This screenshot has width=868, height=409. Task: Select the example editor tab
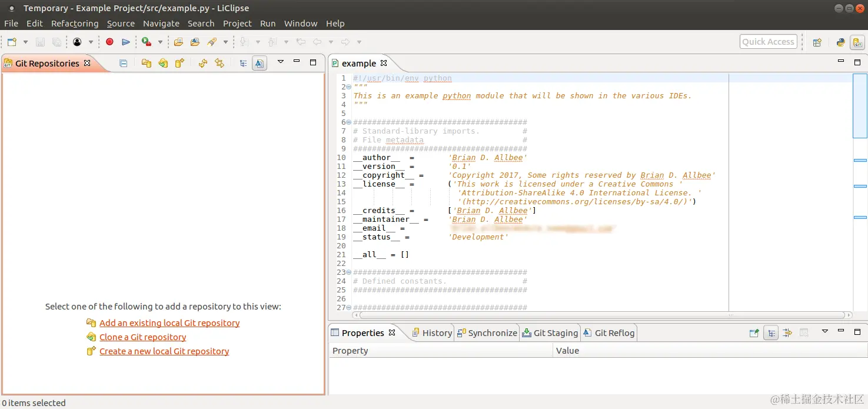pos(358,63)
